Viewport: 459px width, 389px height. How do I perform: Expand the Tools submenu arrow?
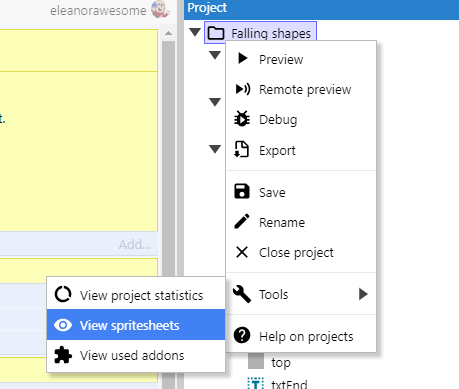pyautogui.click(x=363, y=294)
